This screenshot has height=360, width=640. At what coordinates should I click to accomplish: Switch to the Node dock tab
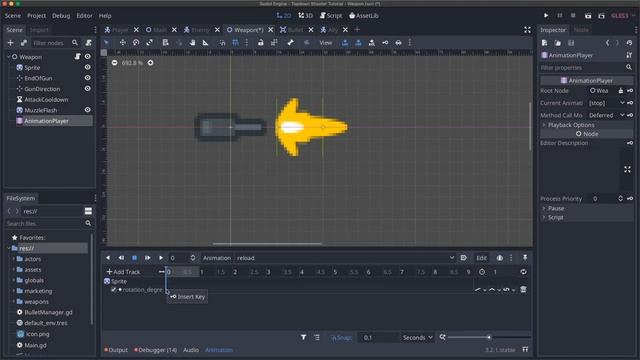point(581,30)
